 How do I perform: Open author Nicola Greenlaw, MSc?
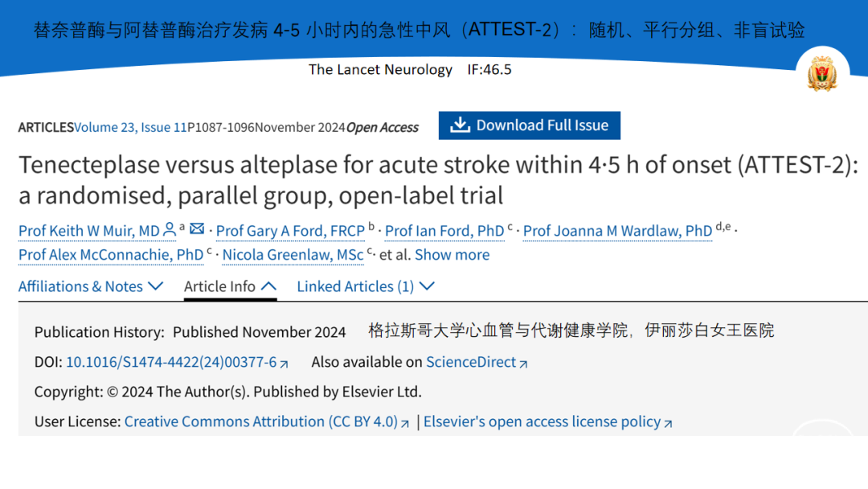tap(293, 255)
